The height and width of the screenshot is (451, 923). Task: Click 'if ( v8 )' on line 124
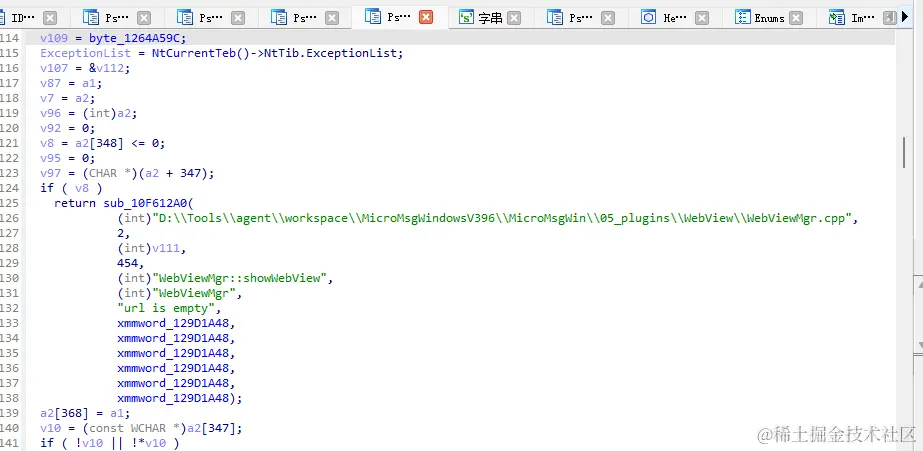[71, 188]
